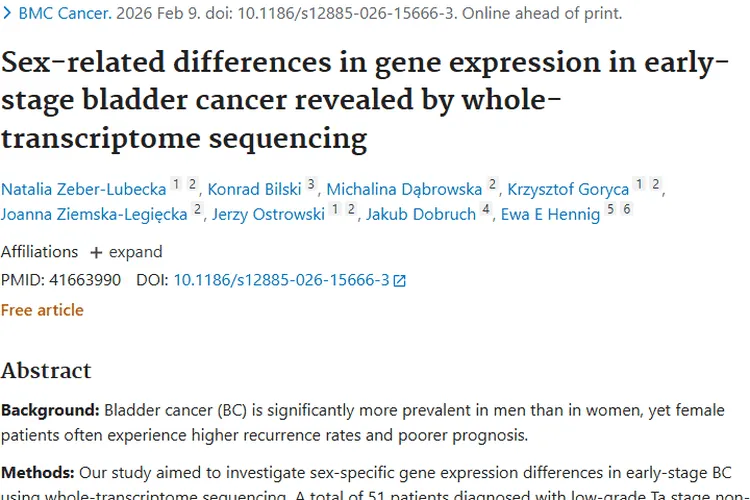This screenshot has width=750, height=500.
Task: Show affiliation 4 next to Jakub Dobruch
Action: point(485,210)
